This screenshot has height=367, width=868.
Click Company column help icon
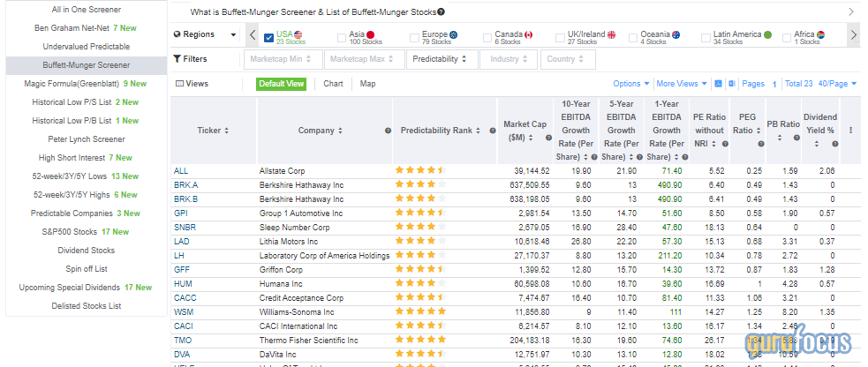click(388, 131)
